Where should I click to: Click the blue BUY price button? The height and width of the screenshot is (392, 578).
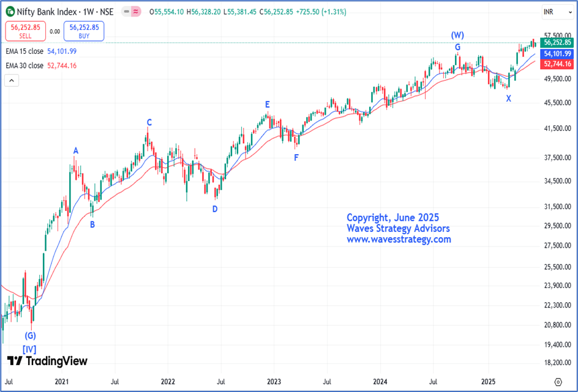pyautogui.click(x=84, y=31)
